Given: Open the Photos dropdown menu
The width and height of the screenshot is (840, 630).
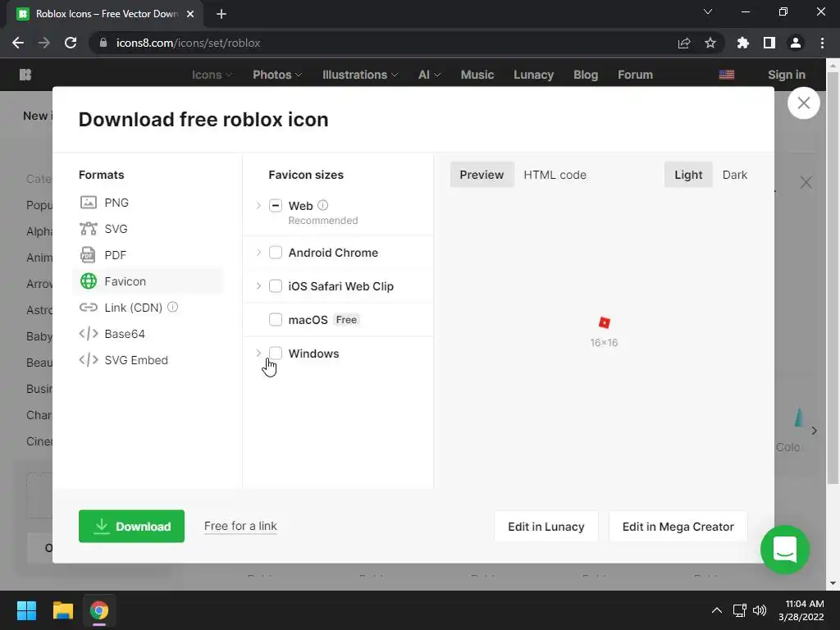Looking at the screenshot, I should [x=277, y=75].
